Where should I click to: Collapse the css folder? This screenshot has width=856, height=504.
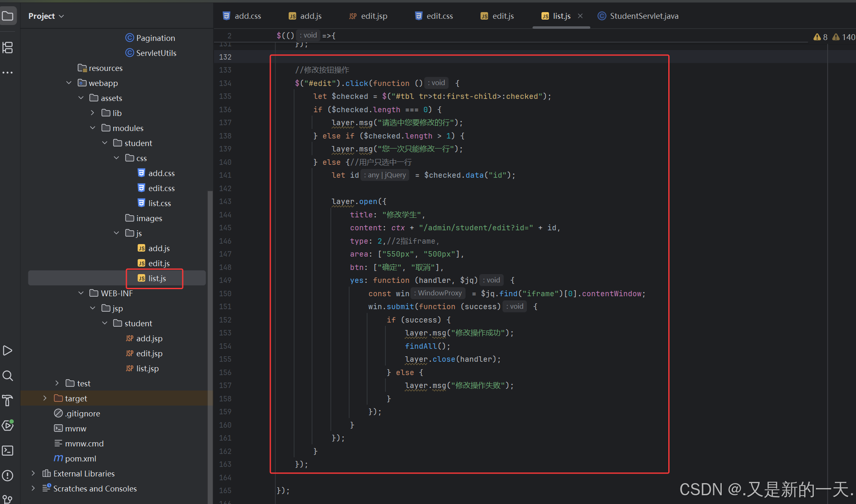(x=116, y=158)
